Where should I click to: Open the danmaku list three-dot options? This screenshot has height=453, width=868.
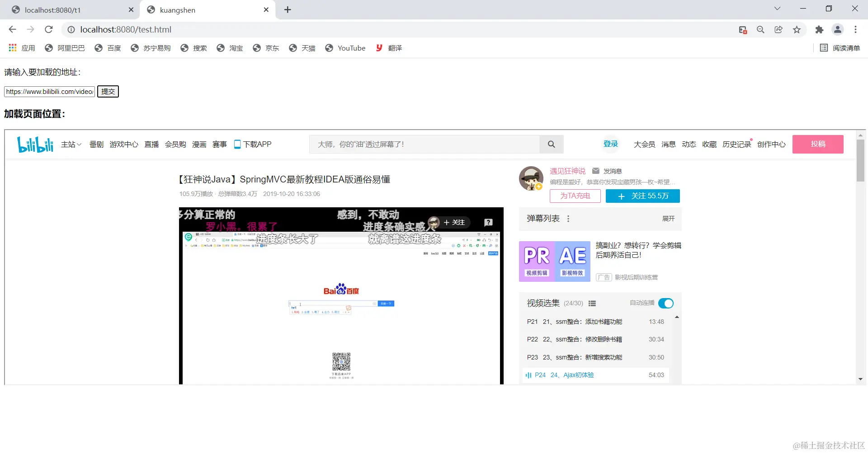coord(568,219)
